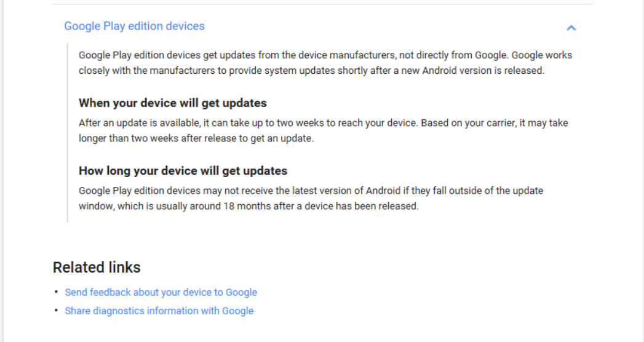This screenshot has height=342, width=644.
Task: Open Share diagnostics information with Google link
Action: coord(159,311)
